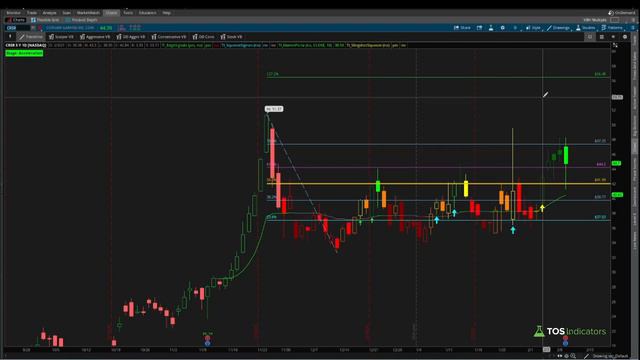Click the CRSR symbol input field

click(x=17, y=28)
